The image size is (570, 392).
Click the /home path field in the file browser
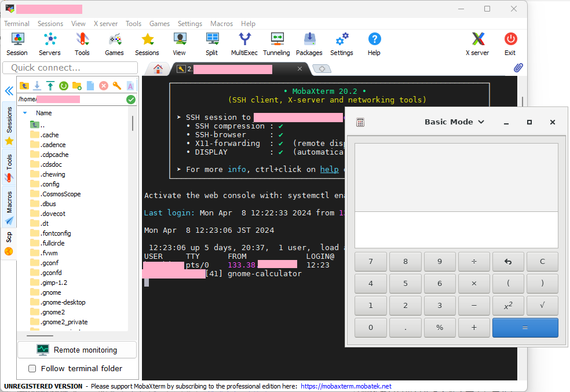point(71,99)
